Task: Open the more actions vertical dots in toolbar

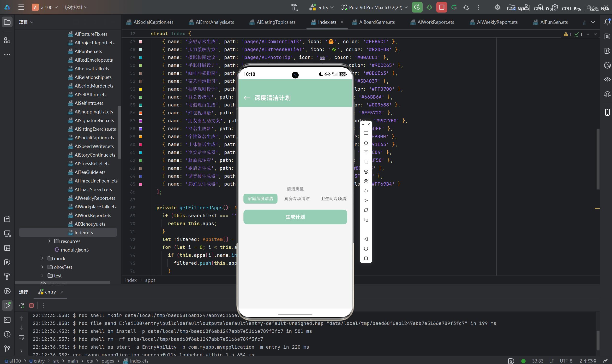Action: (x=478, y=7)
